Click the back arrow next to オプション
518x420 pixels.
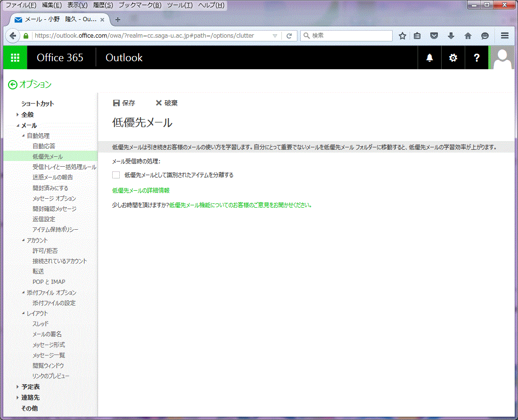(13, 85)
